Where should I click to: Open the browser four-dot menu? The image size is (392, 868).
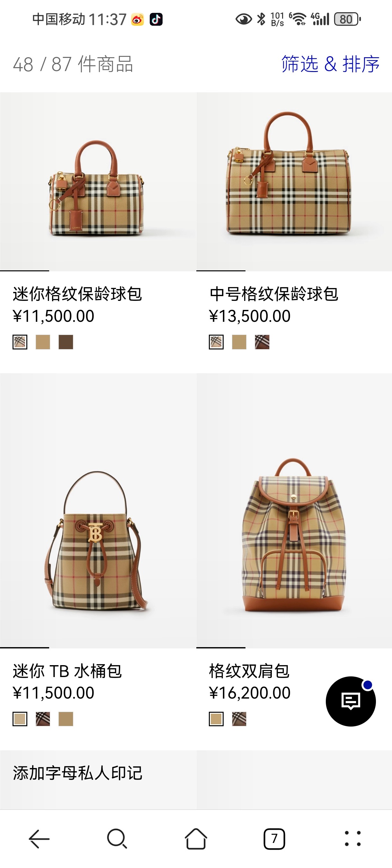(x=352, y=839)
